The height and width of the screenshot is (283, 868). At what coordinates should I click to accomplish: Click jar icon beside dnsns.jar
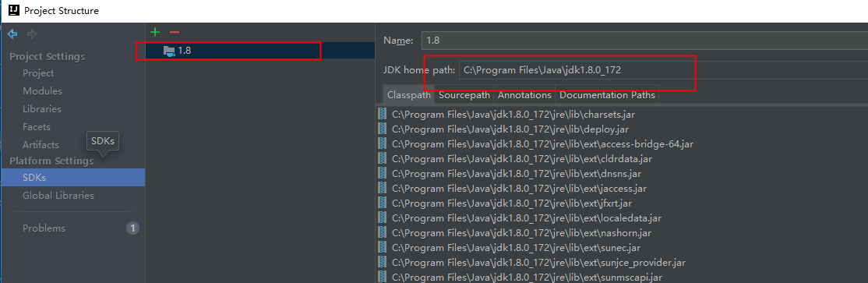tap(382, 173)
